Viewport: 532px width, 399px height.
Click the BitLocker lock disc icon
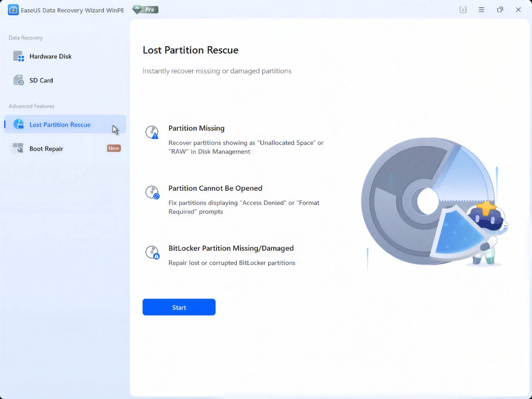click(x=152, y=252)
